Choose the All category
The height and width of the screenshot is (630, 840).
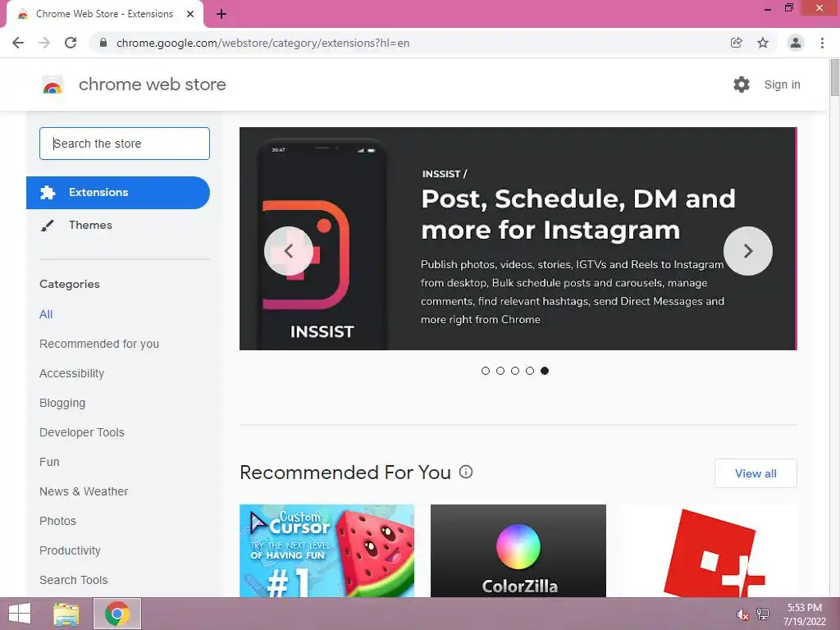pyautogui.click(x=46, y=314)
